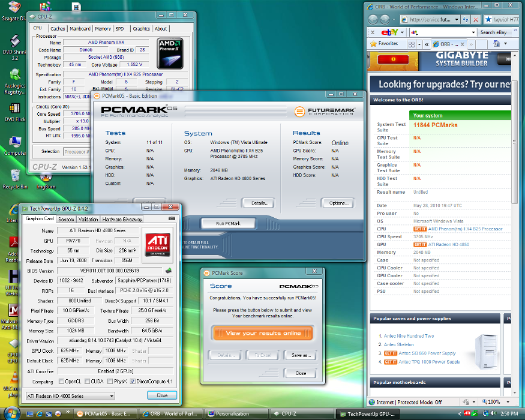Open the eBay logo dropdown arrow
The height and width of the screenshot is (420, 525).
point(402,32)
